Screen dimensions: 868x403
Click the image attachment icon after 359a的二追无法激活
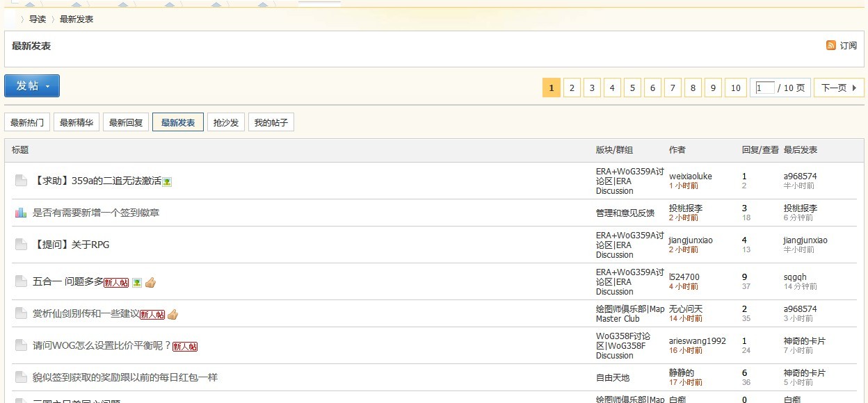[x=167, y=181]
